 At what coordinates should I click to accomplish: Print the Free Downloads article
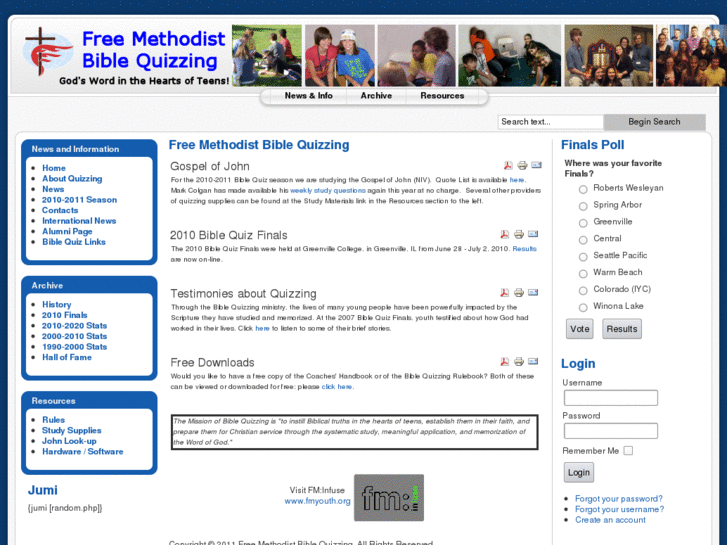[519, 361]
